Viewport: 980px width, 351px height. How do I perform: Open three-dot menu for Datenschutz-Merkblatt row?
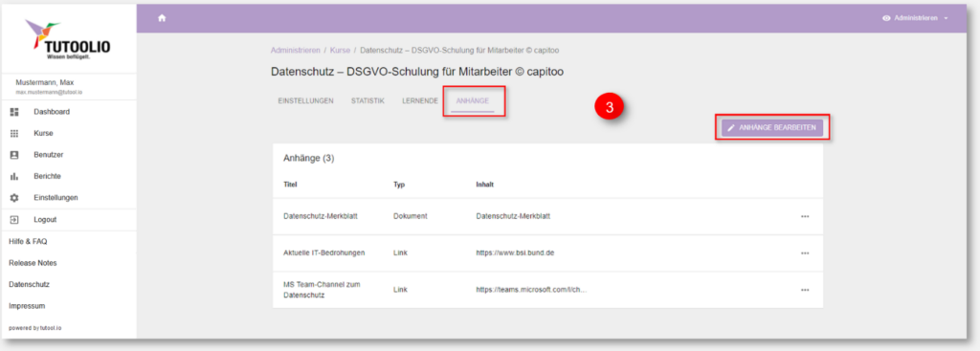[x=804, y=217]
